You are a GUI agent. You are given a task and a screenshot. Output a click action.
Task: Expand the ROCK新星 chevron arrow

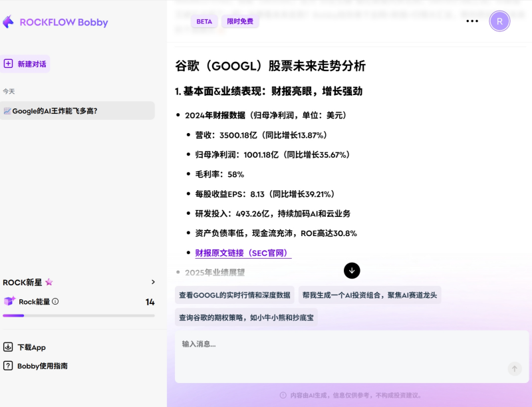[153, 282]
